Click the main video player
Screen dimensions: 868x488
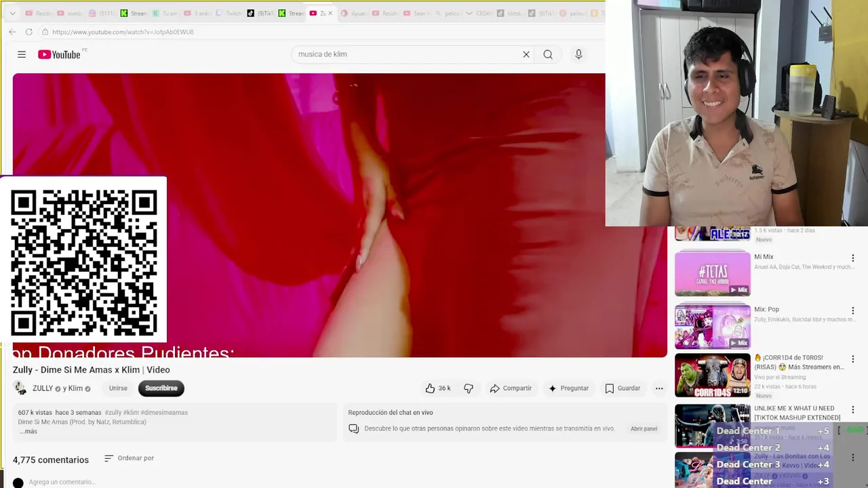click(x=339, y=215)
